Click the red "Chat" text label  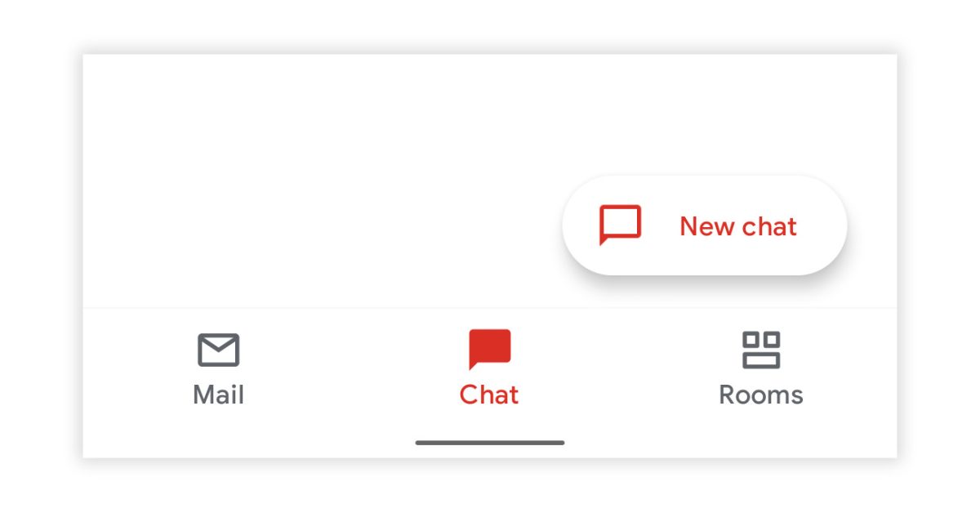pyautogui.click(x=489, y=395)
